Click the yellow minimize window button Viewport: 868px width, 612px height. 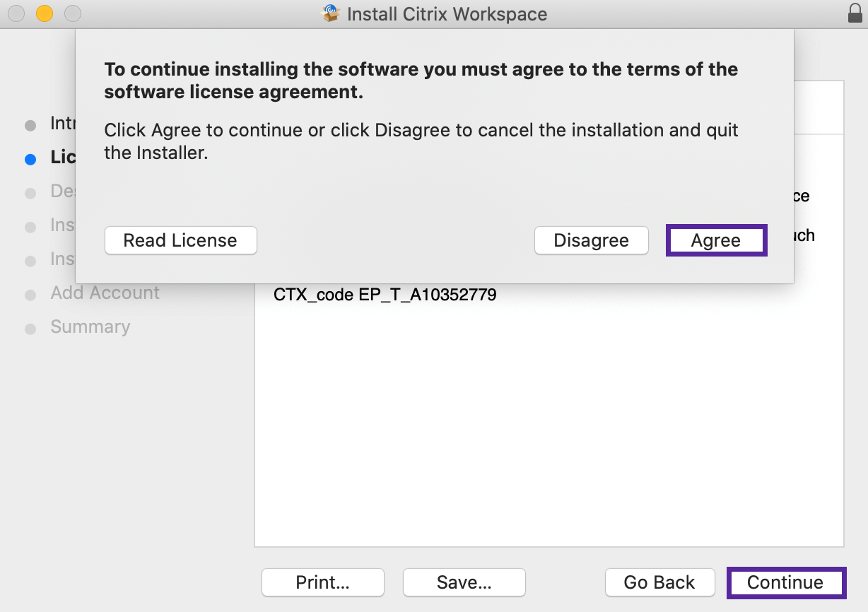(44, 13)
